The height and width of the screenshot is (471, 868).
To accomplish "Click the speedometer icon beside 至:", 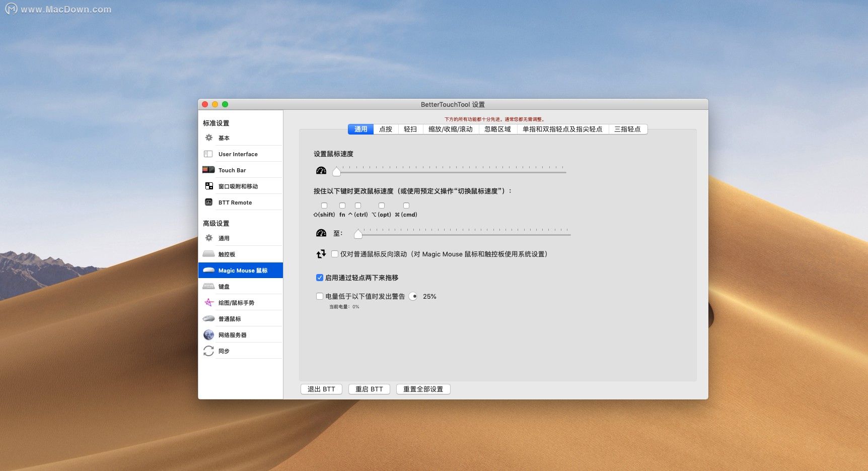I will click(x=321, y=233).
